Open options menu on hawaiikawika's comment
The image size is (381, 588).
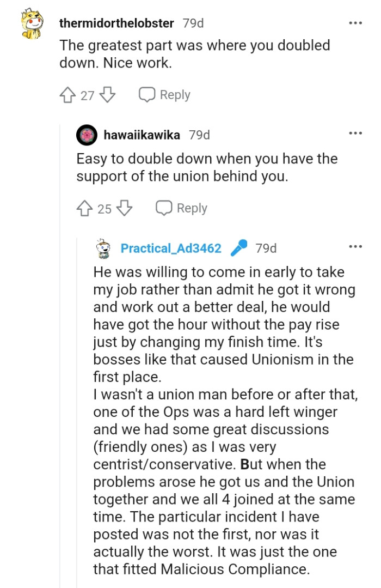click(x=355, y=132)
